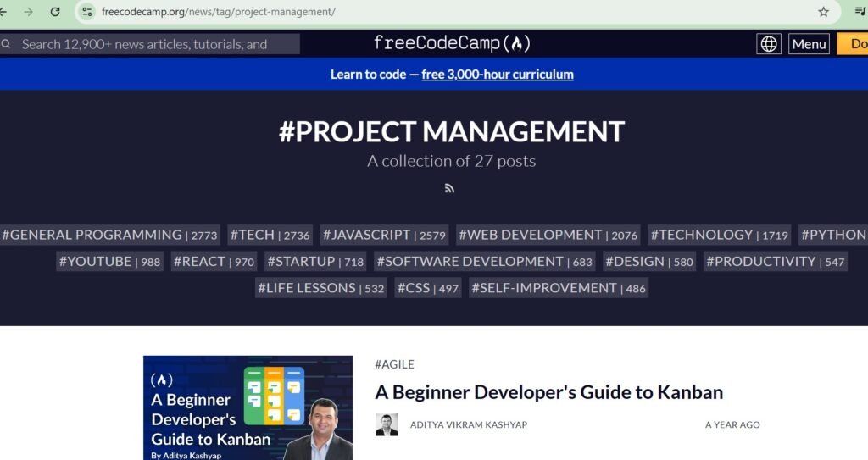
Task: Open the #SELF-IMPROVEMENT tag
Action: point(559,288)
